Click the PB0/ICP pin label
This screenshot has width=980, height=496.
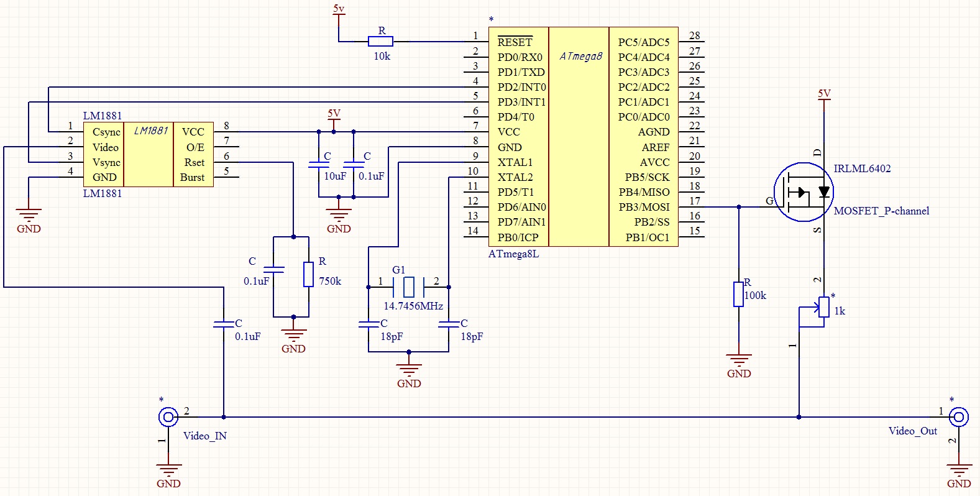point(518,237)
